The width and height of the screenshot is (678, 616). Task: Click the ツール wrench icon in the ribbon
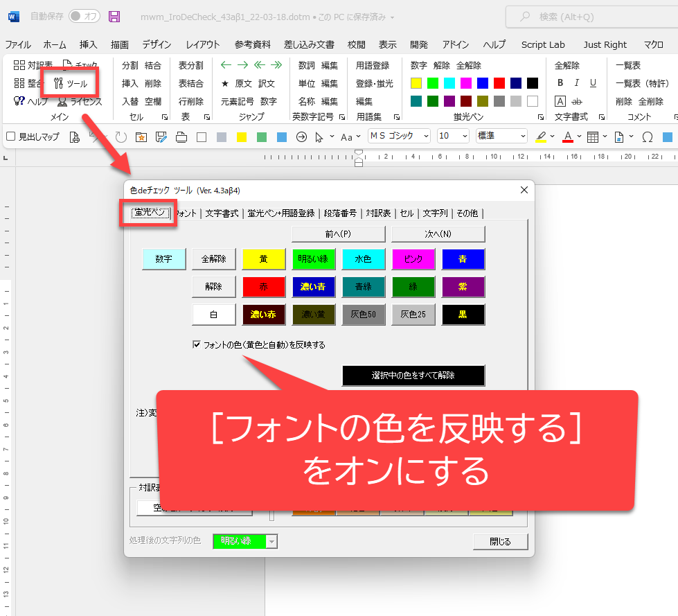pos(59,83)
